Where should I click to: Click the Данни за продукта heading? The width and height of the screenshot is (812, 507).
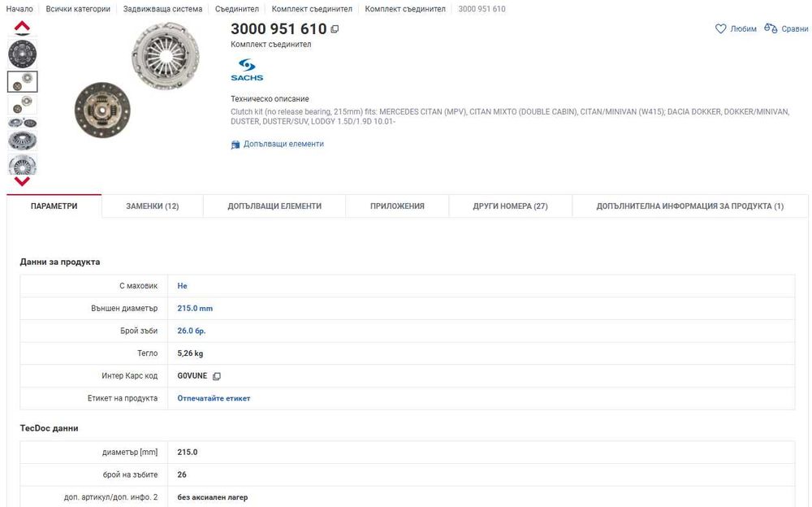click(x=60, y=262)
